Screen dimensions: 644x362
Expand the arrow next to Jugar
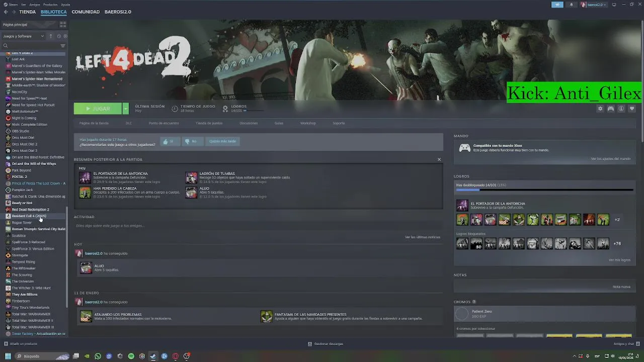point(126,109)
